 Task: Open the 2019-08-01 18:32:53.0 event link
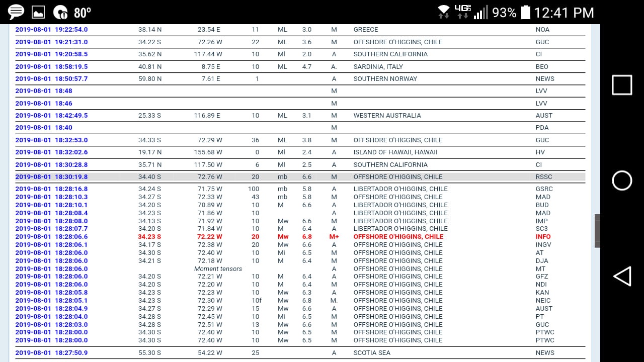point(51,140)
